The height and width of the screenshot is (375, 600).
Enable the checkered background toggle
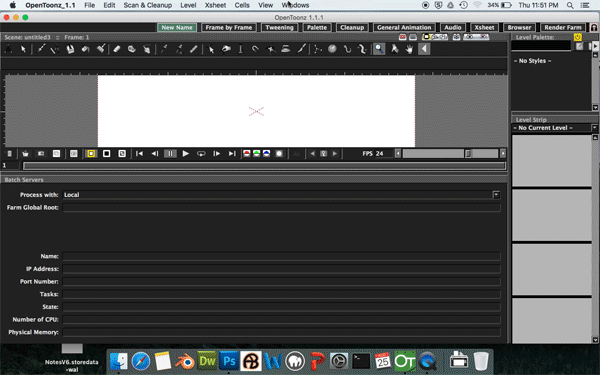click(122, 153)
